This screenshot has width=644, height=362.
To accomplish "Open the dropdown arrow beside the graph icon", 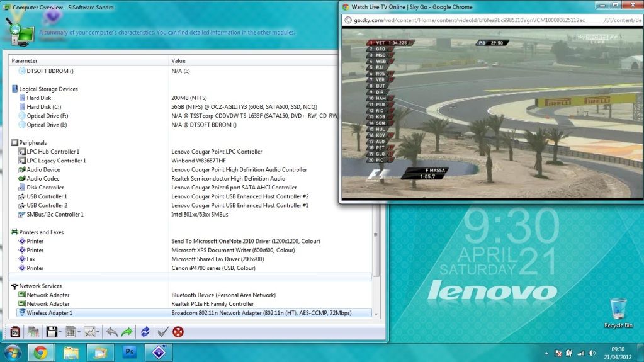I will tap(99, 332).
